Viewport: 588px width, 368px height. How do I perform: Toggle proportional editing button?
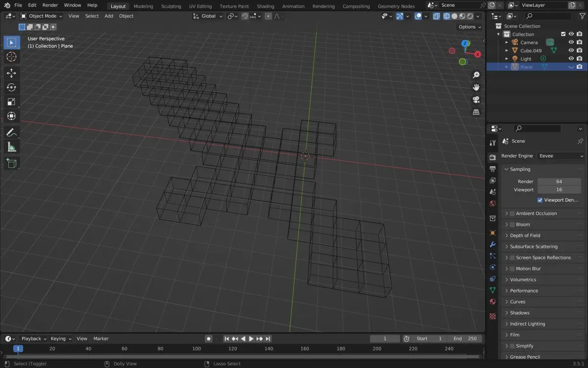point(268,16)
